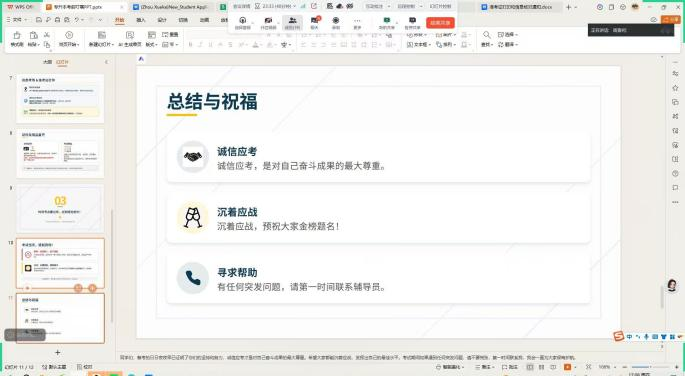This screenshot has width=685, height=376.
Task: Click the video camera icon in meeting bar
Action: pos(268,21)
